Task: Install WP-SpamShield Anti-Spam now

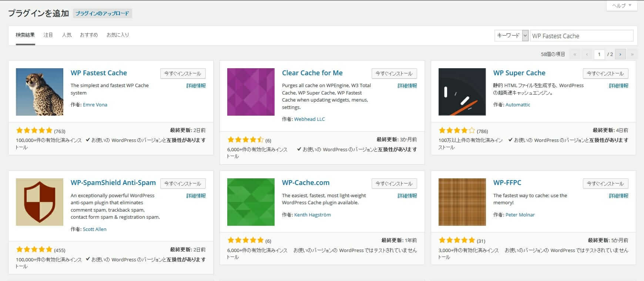Action: (x=183, y=184)
